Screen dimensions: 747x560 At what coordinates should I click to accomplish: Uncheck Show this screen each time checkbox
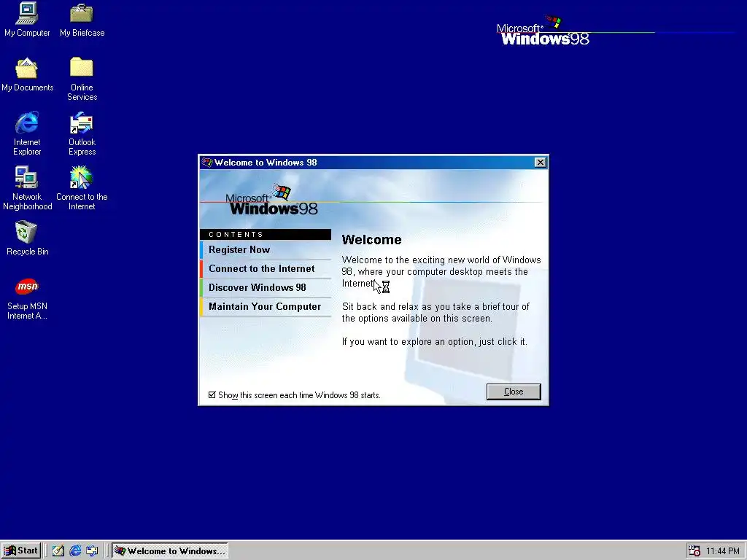pyautogui.click(x=212, y=394)
